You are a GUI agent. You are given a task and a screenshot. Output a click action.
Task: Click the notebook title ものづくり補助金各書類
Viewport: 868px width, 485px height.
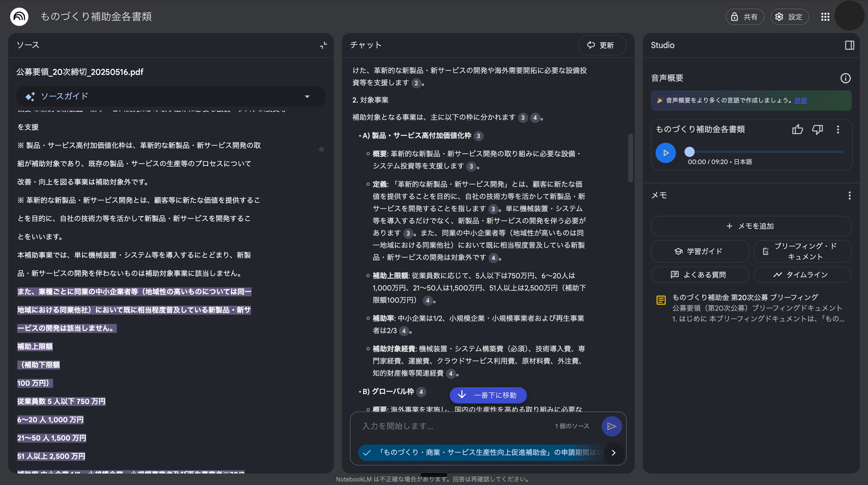96,16
